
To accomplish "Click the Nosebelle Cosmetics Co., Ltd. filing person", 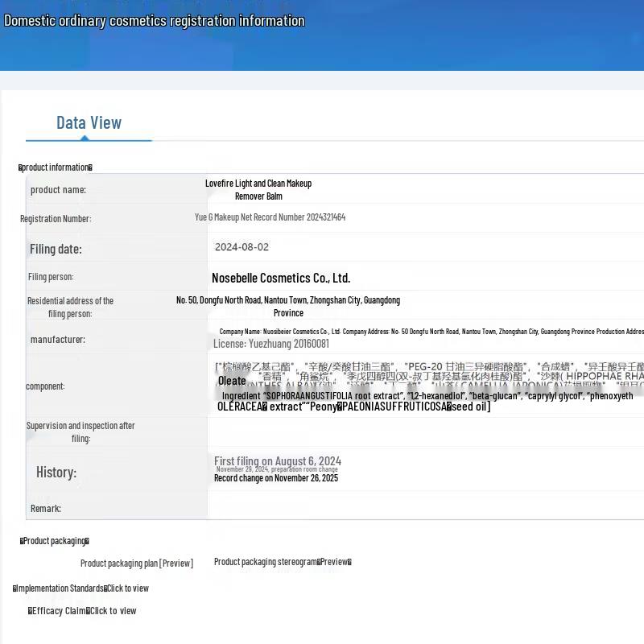I will (281, 278).
